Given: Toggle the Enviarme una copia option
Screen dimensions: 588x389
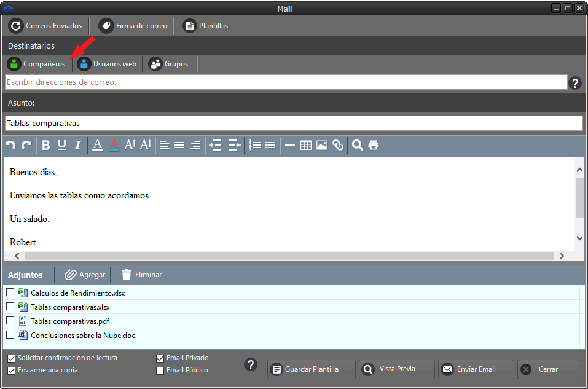Looking at the screenshot, I should pyautogui.click(x=12, y=371).
